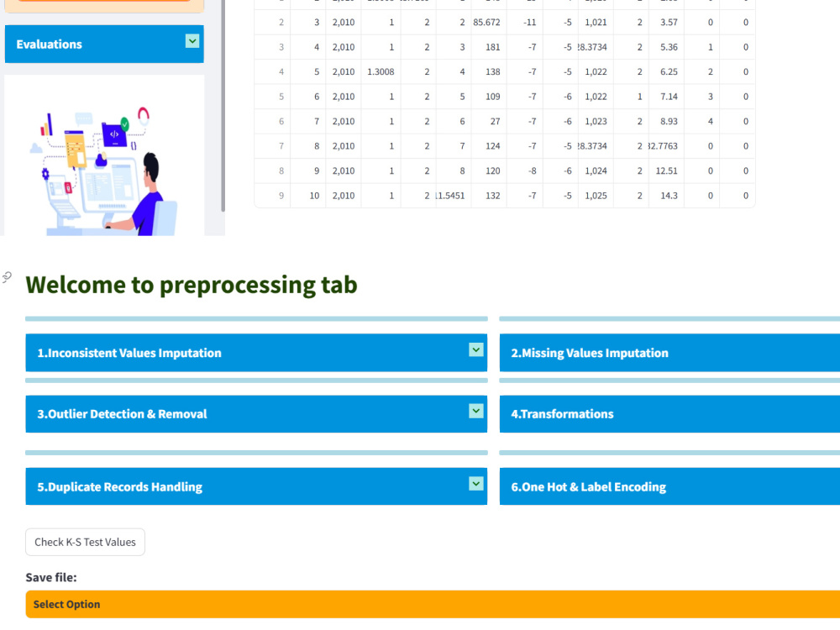Click the anchor link icon beside heading
The height and width of the screenshot is (630, 840).
(x=7, y=277)
